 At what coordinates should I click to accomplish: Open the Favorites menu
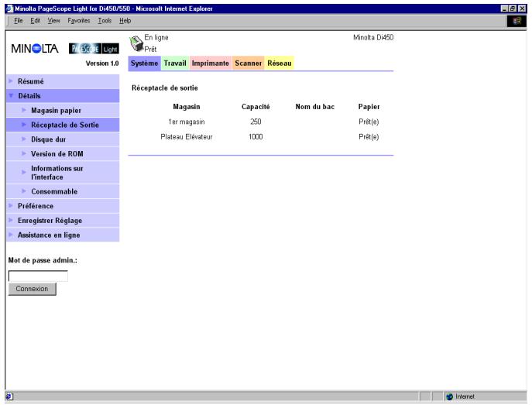(79, 21)
